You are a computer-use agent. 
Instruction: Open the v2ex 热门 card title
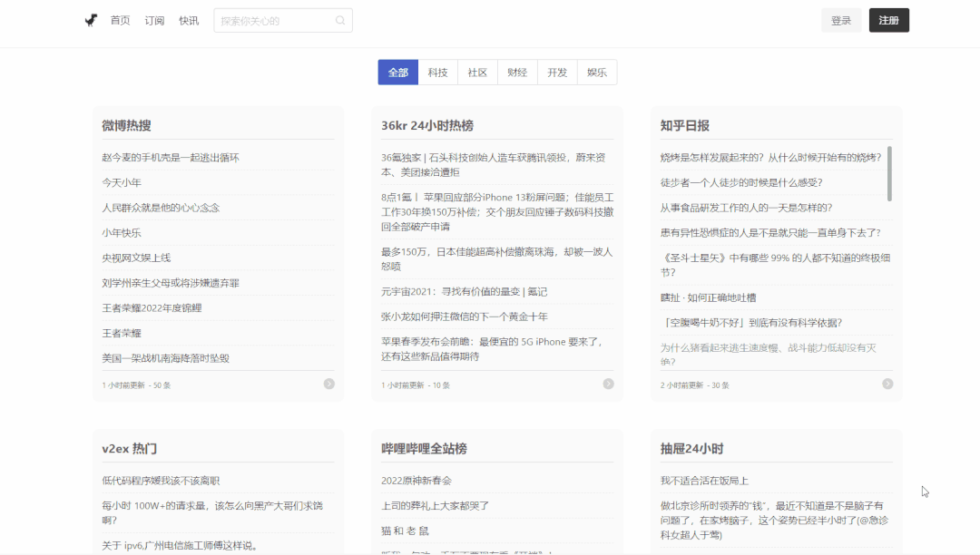pyautogui.click(x=130, y=448)
